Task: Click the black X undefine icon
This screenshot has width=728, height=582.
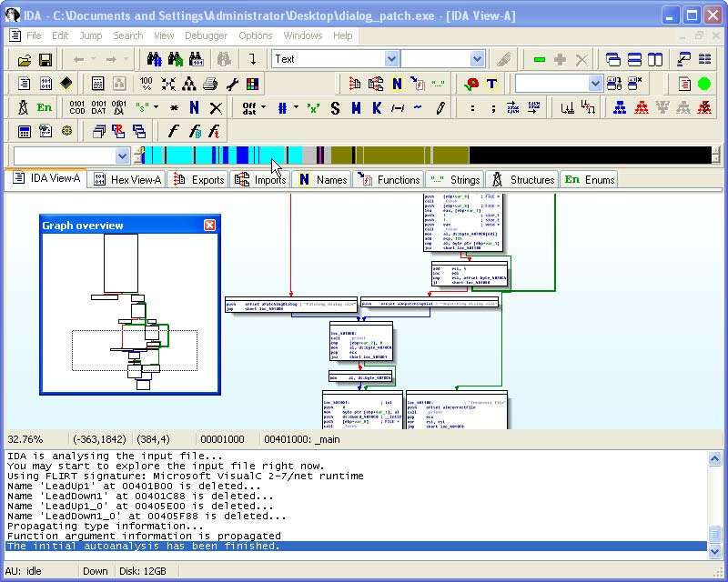Action: pos(216,108)
